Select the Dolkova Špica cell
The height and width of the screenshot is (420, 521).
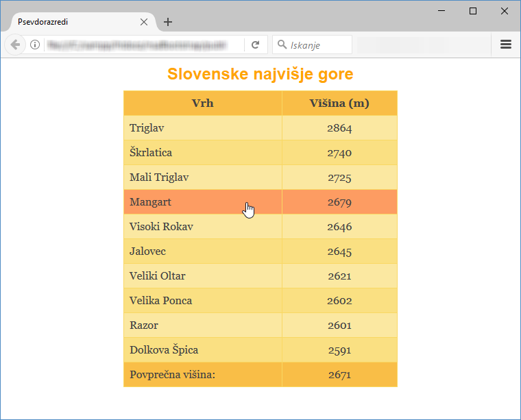coord(203,350)
